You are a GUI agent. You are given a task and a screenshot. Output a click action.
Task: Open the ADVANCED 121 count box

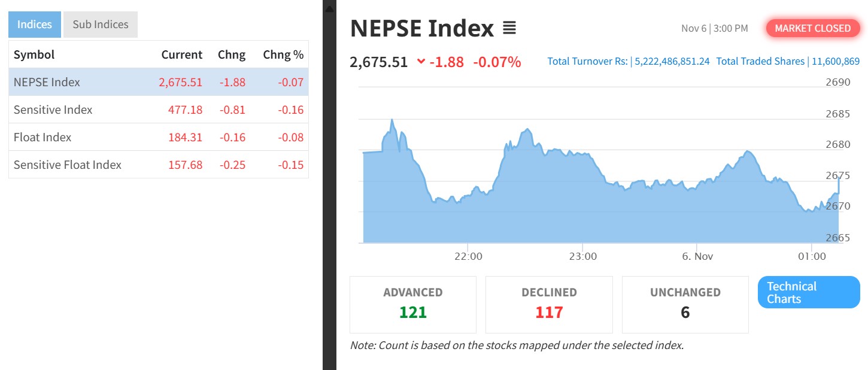pyautogui.click(x=413, y=304)
